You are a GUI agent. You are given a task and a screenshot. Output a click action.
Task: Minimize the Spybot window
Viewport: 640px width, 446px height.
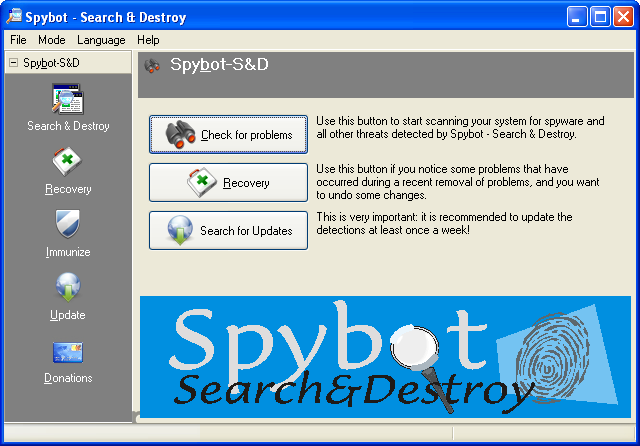point(577,17)
